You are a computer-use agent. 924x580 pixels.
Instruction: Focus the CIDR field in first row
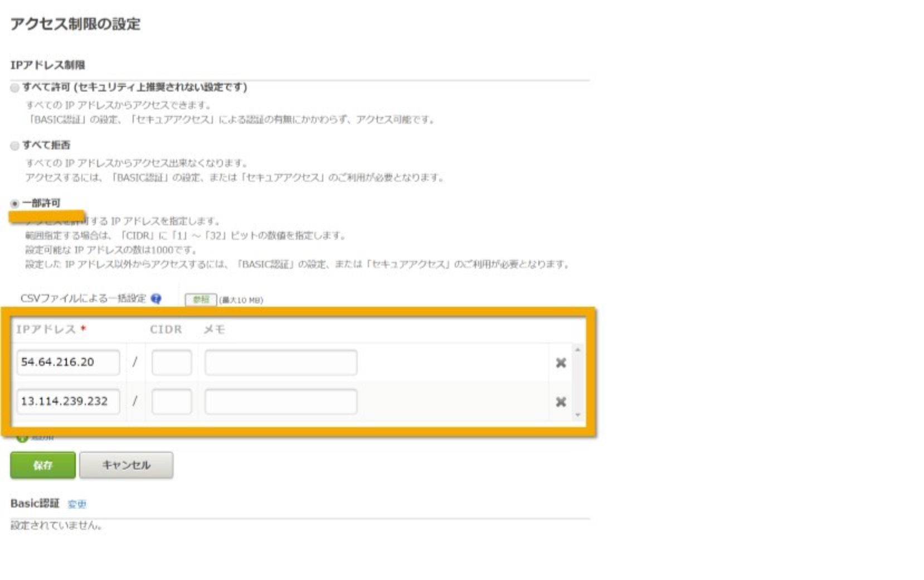click(172, 362)
